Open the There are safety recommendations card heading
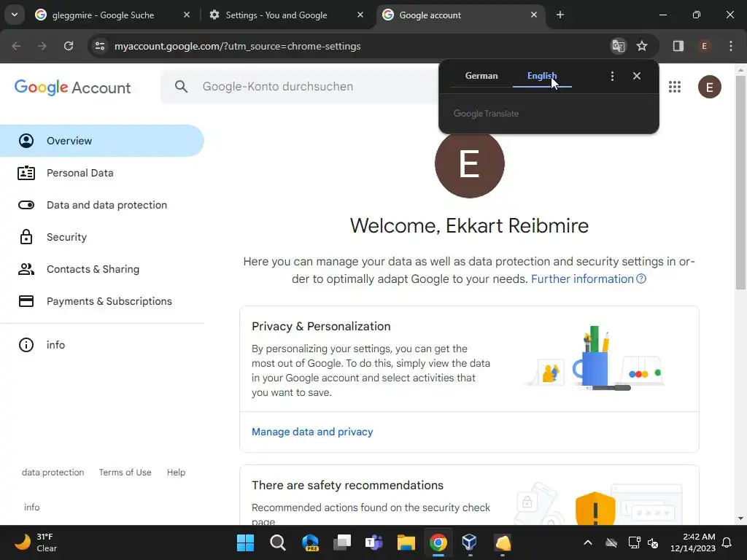The width and height of the screenshot is (747, 560). [x=347, y=485]
